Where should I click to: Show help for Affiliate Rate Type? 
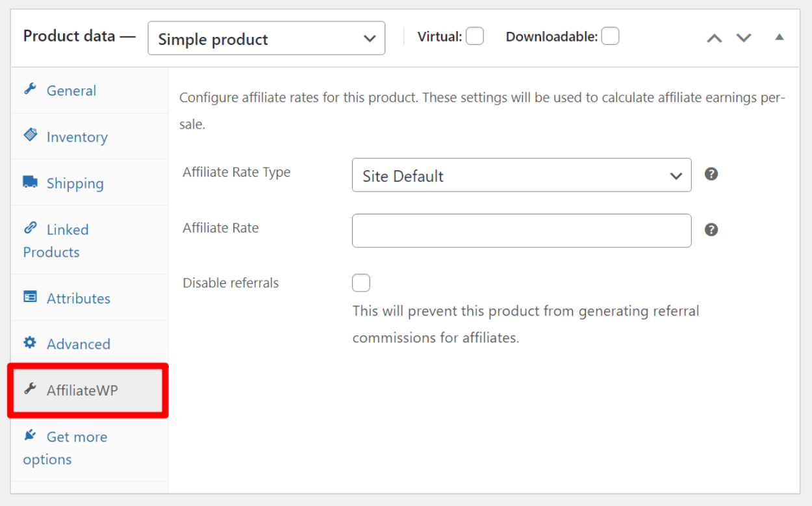coord(711,174)
